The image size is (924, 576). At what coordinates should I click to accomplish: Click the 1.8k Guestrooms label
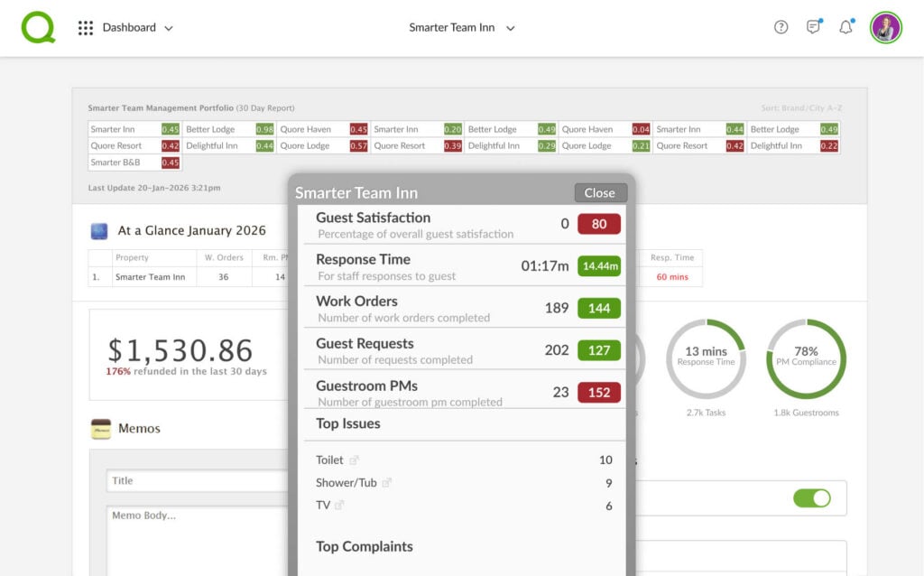806,413
